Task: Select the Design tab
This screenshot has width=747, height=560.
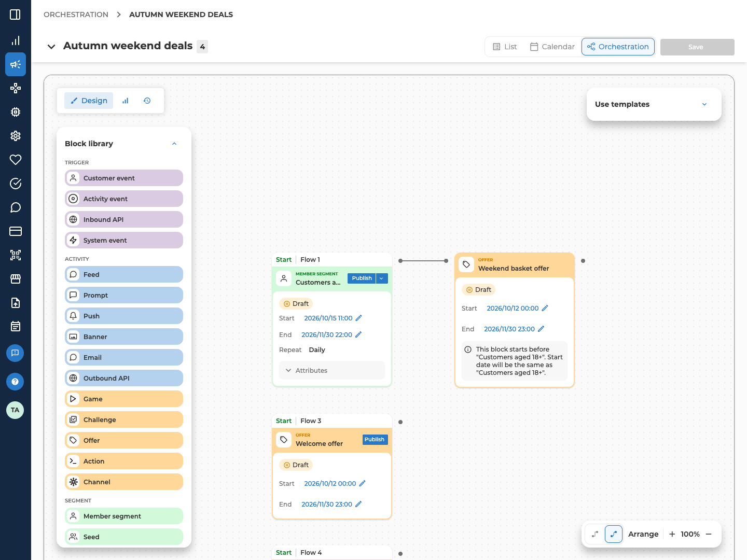Action: (x=89, y=101)
